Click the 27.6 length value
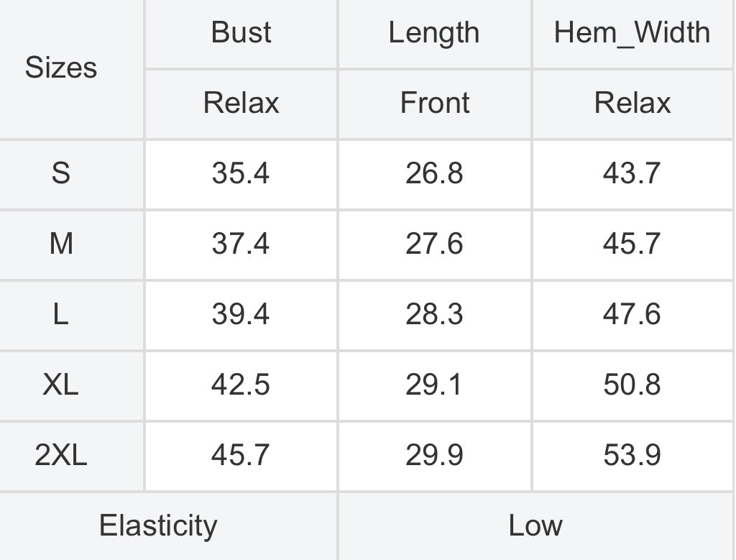Image resolution: width=736 pixels, height=560 pixels. (434, 243)
